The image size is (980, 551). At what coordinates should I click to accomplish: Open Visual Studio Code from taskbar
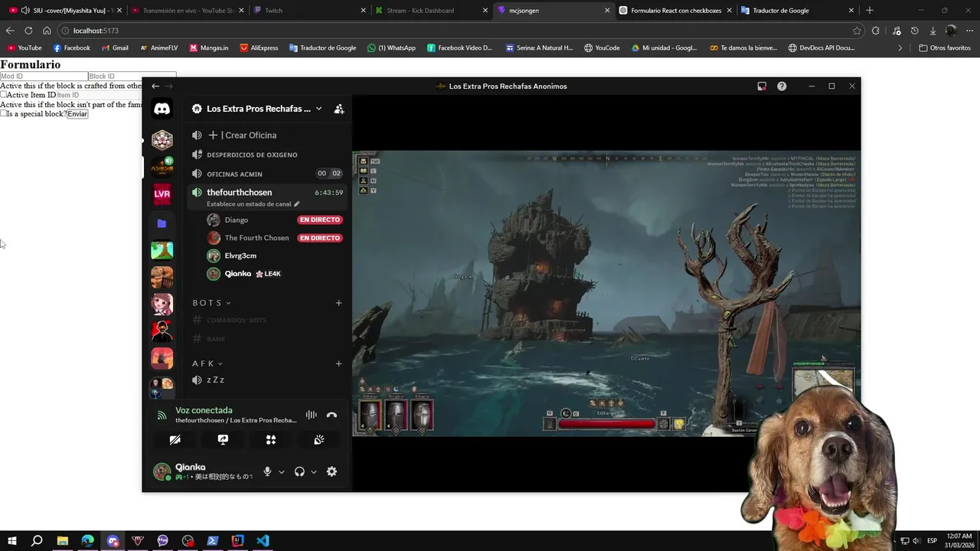[x=263, y=541]
